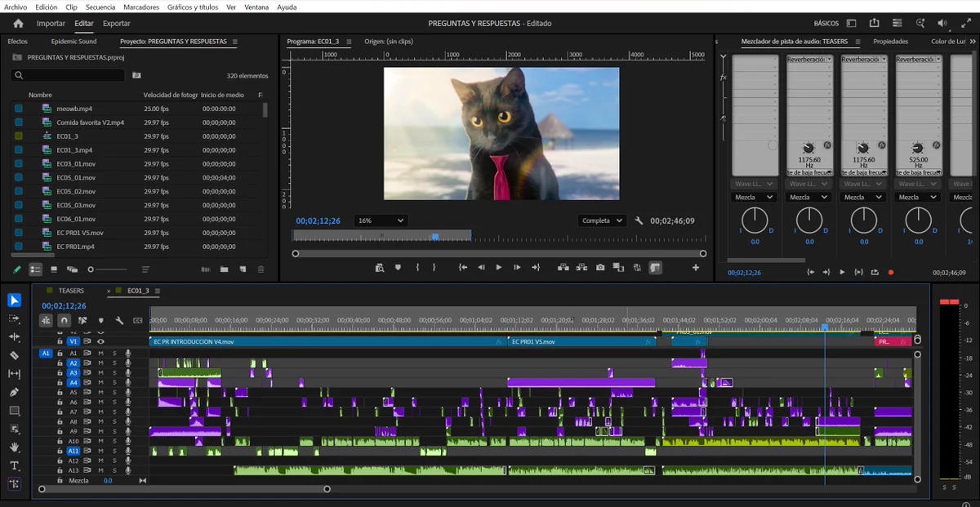Click the New Item icon in project panel
Viewport: 980px width, 507px height.
pos(243,269)
